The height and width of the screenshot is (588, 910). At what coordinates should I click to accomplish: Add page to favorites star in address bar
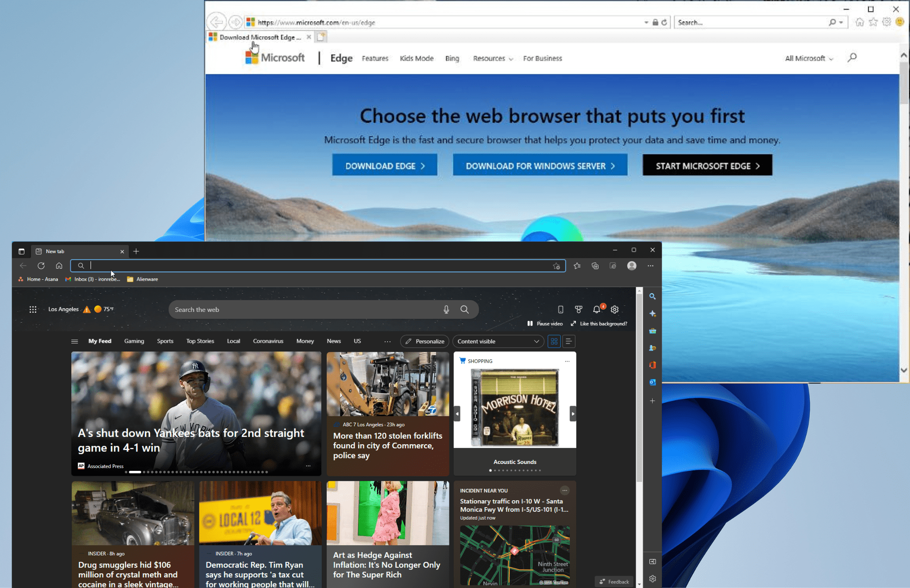tap(556, 266)
